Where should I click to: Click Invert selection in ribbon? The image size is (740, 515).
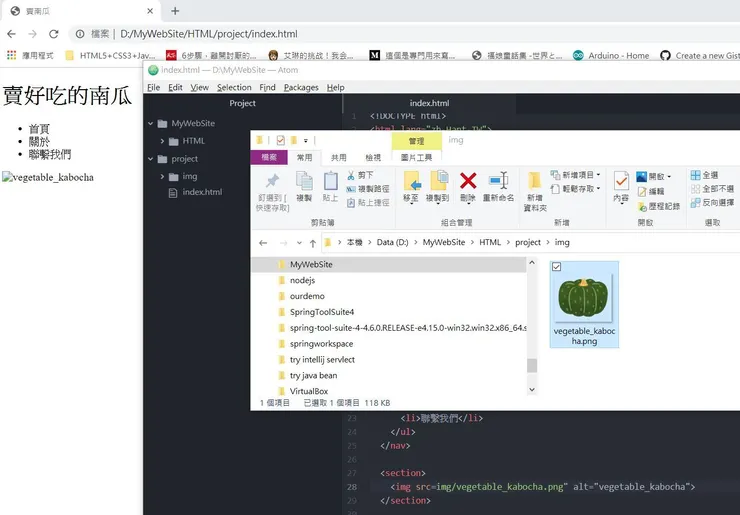point(712,203)
